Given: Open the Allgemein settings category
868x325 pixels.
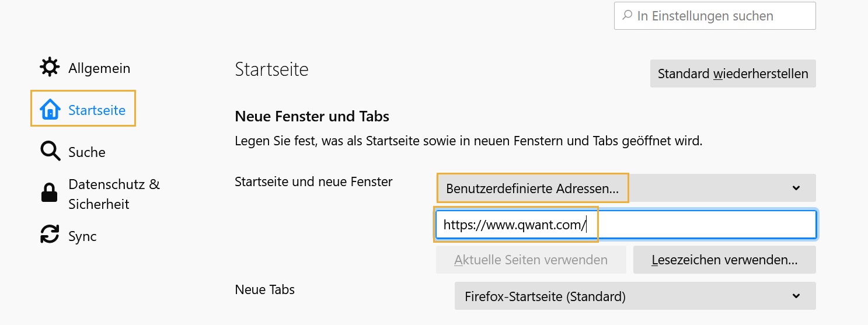Looking at the screenshot, I should (99, 68).
